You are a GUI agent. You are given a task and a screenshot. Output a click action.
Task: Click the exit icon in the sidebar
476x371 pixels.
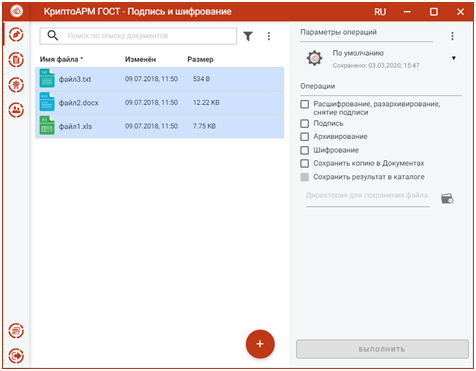pyautogui.click(x=16, y=356)
